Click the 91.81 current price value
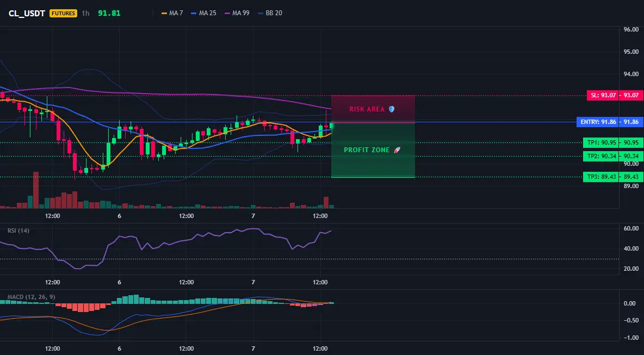 (109, 13)
